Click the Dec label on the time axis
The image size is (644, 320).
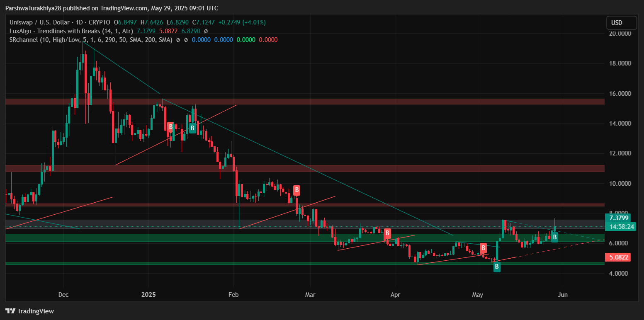[x=63, y=295]
